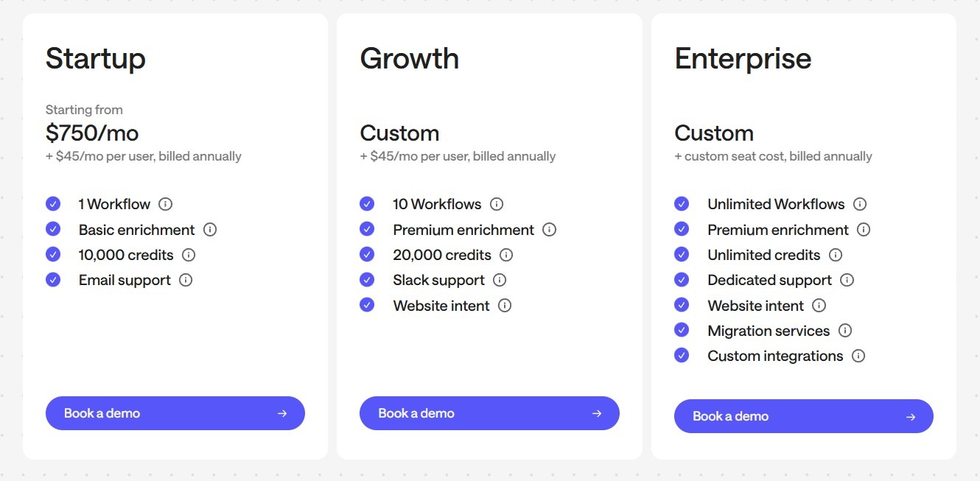Book a demo for the Enterprise plan

pos(804,416)
